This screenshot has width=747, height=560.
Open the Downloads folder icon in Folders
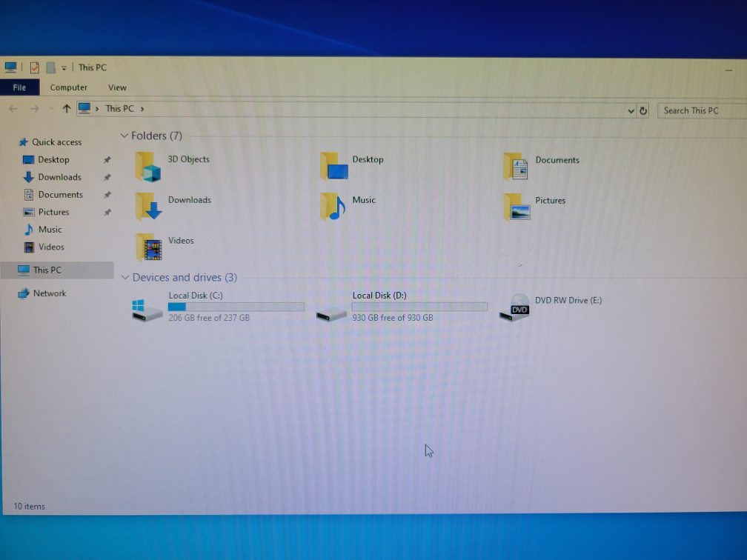(149, 207)
